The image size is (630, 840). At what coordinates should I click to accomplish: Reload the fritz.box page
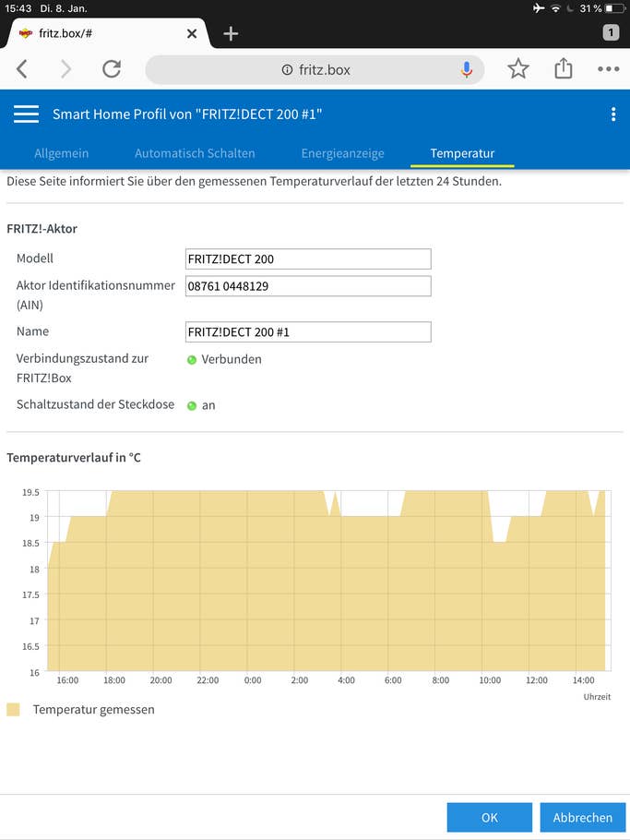point(112,69)
